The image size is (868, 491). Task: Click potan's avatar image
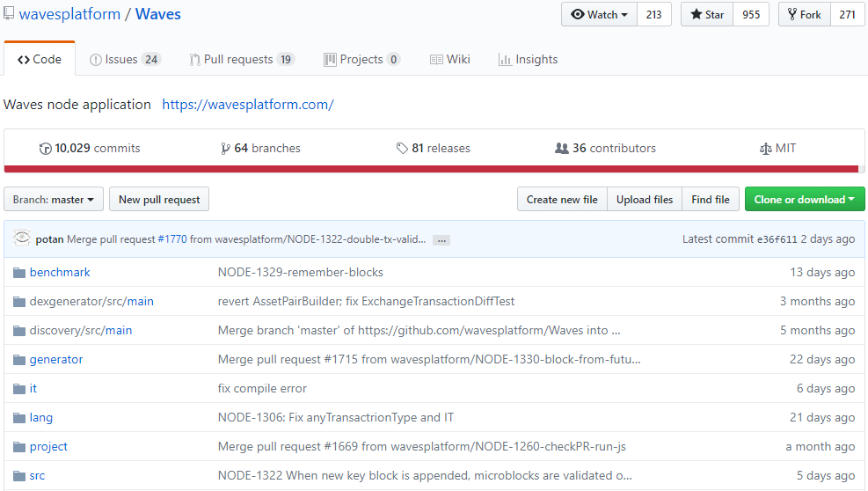click(x=22, y=238)
